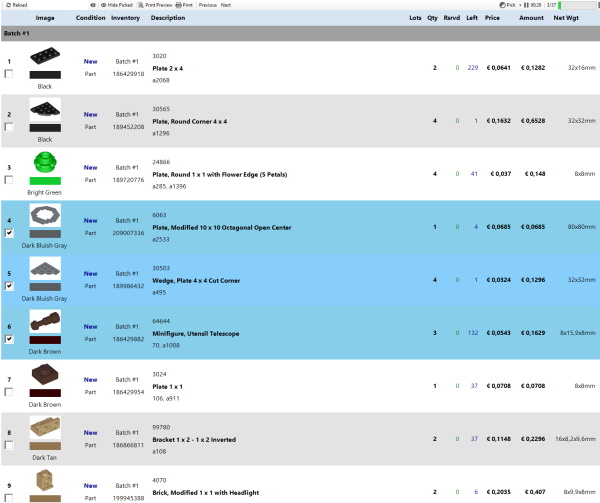600x503 pixels.
Task: Click the Plate 2 x 4 thumbnail image
Action: [x=44, y=59]
